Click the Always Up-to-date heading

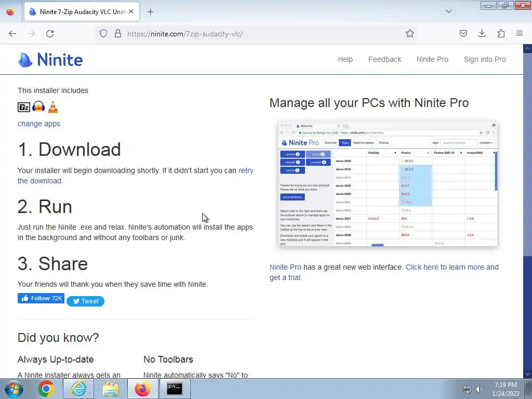[56, 360]
